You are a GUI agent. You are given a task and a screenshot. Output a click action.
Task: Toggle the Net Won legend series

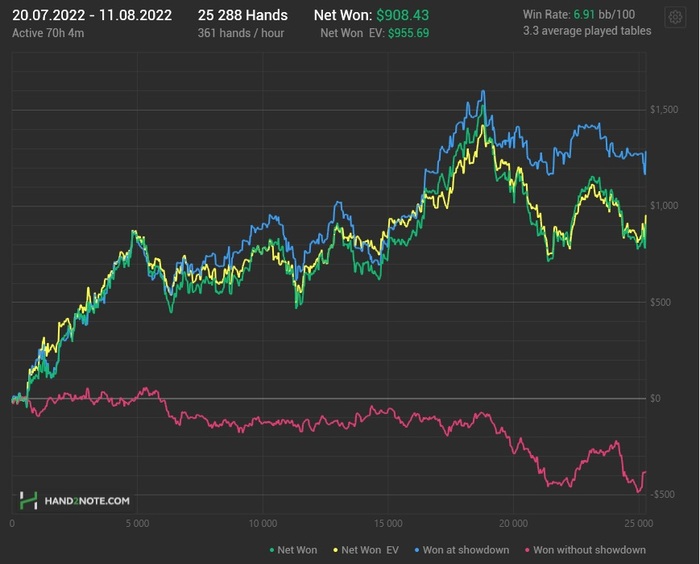click(x=293, y=550)
